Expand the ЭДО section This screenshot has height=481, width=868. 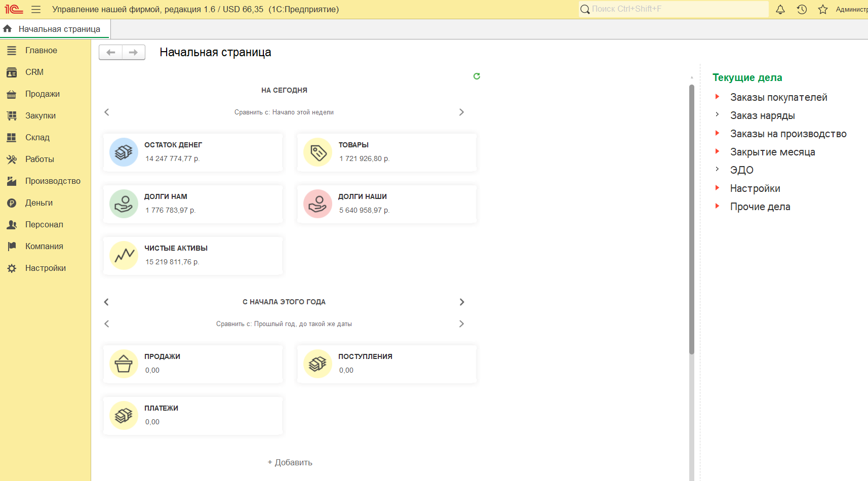[x=717, y=170]
